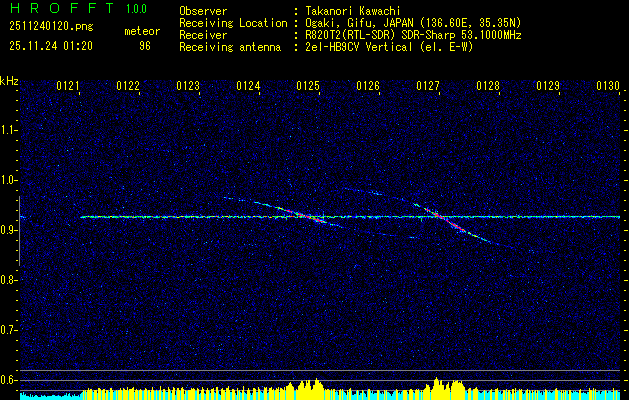629x400 pixels.
Task: Click the red meteor echo streak near 0127
Action: 445,220
